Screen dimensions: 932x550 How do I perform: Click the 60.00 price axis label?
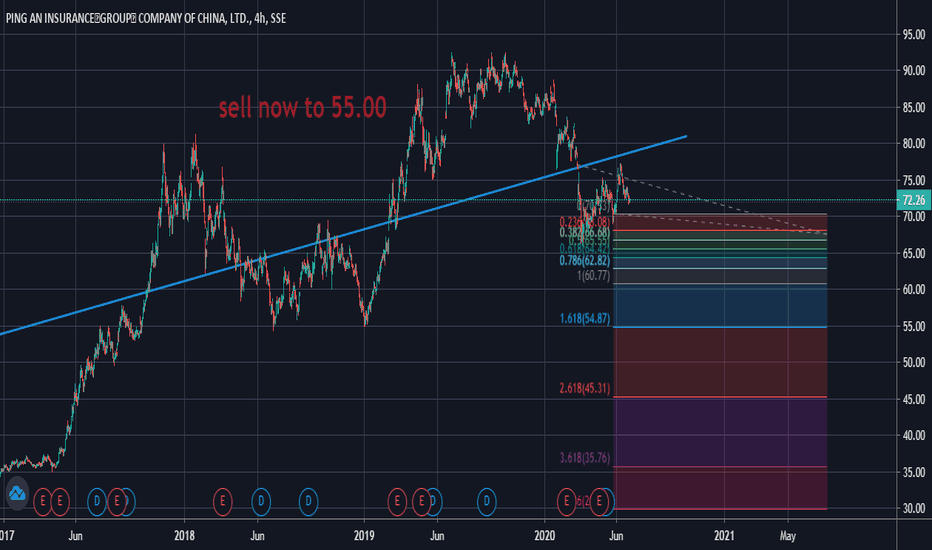point(914,290)
